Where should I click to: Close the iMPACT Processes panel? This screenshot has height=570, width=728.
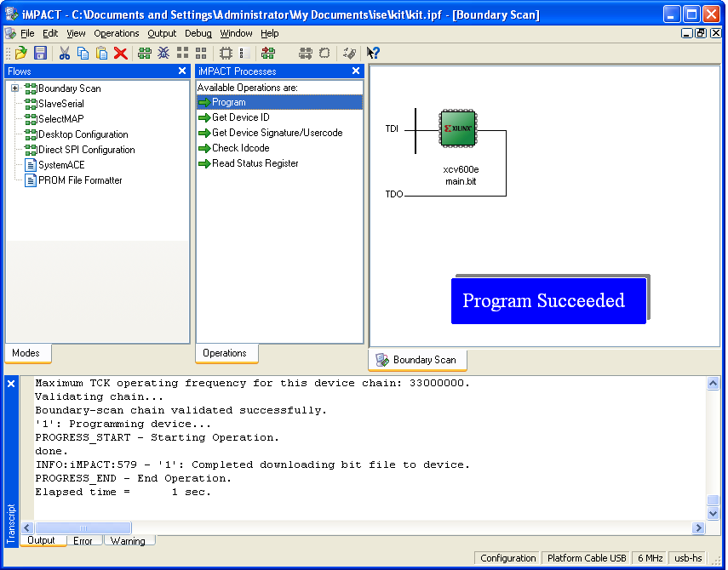356,71
